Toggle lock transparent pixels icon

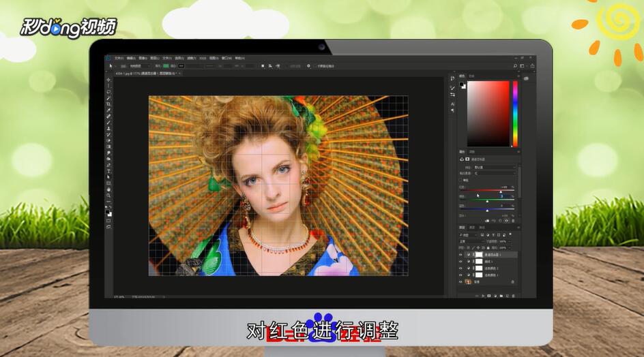(468, 248)
